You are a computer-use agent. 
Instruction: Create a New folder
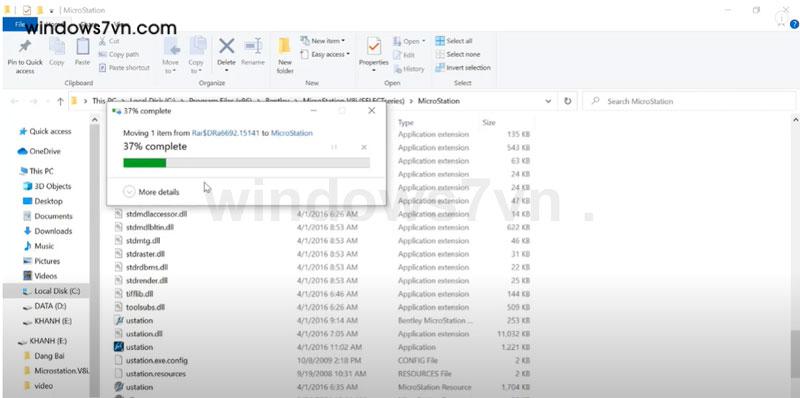[285, 56]
